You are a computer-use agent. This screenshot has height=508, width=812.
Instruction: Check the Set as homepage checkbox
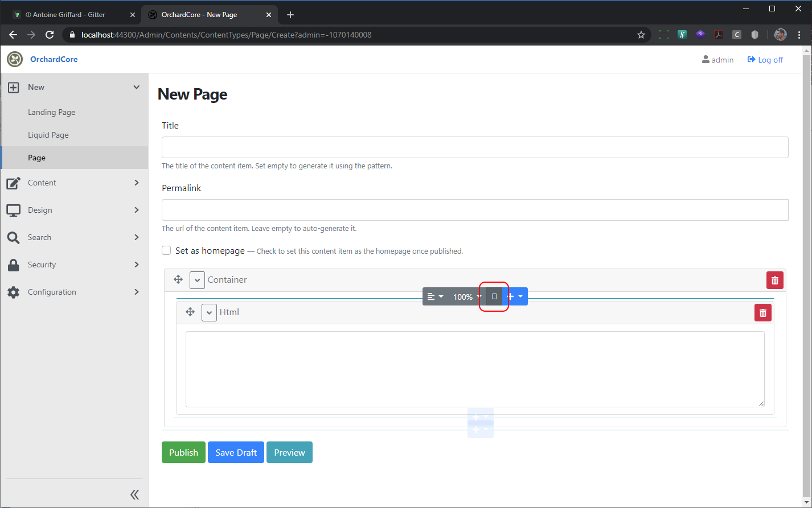coord(166,250)
